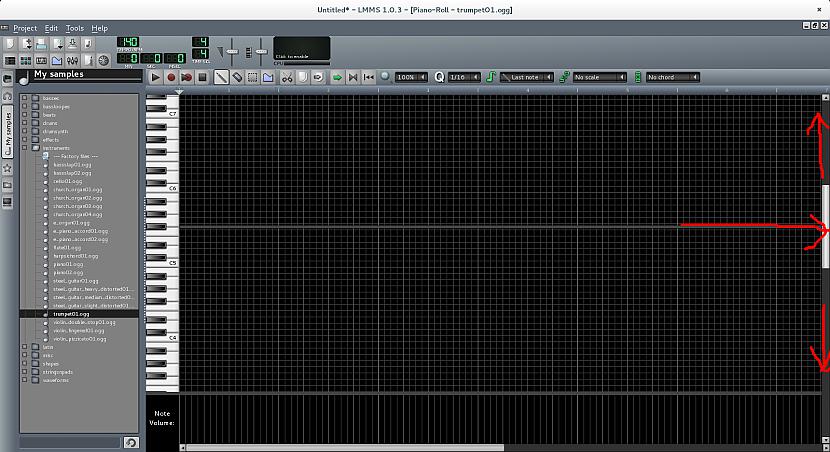Open the instrument plugins sidebar tab
Viewport: 830px width, 452px height.
click(7, 79)
